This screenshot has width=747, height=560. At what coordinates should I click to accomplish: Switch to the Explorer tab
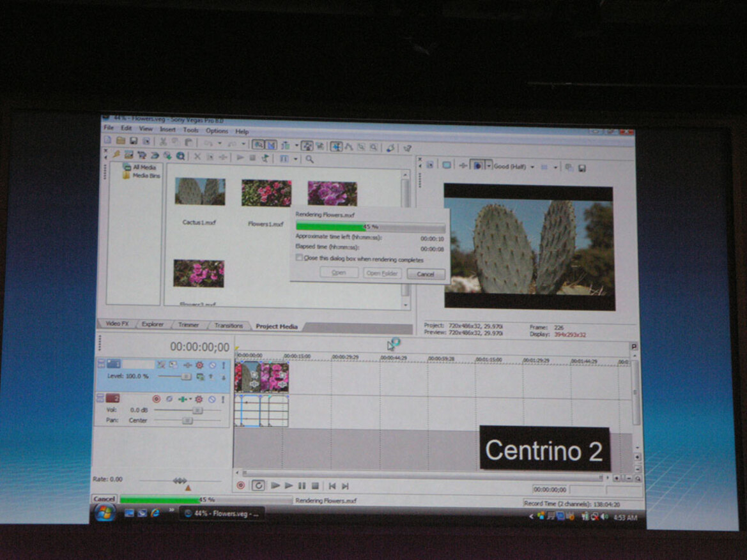pos(153,324)
